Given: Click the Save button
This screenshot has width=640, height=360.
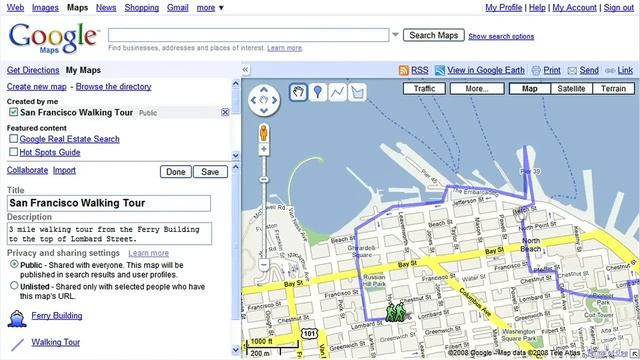Looking at the screenshot, I should (x=210, y=172).
